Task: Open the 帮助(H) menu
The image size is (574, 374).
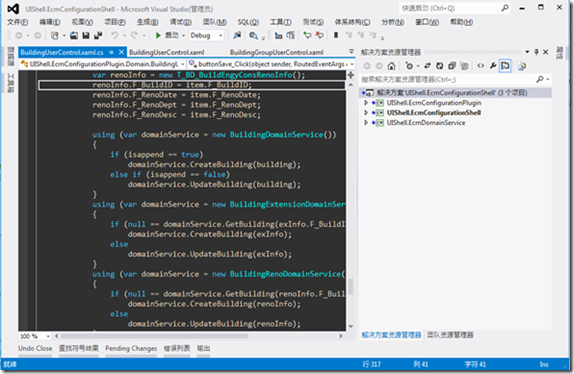Action: pos(461,22)
